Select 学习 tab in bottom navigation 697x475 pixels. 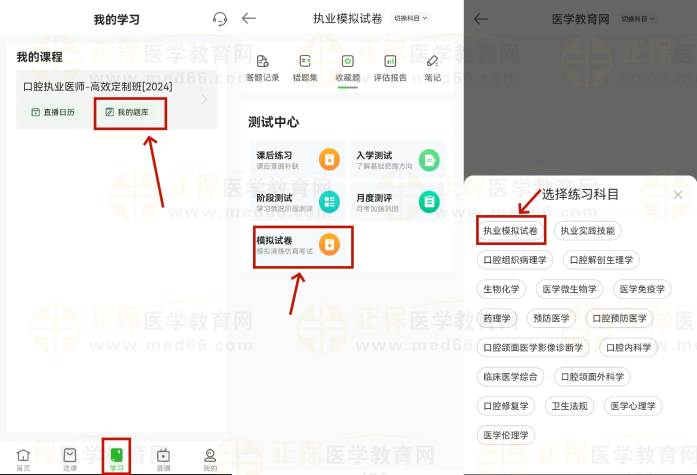tap(117, 459)
